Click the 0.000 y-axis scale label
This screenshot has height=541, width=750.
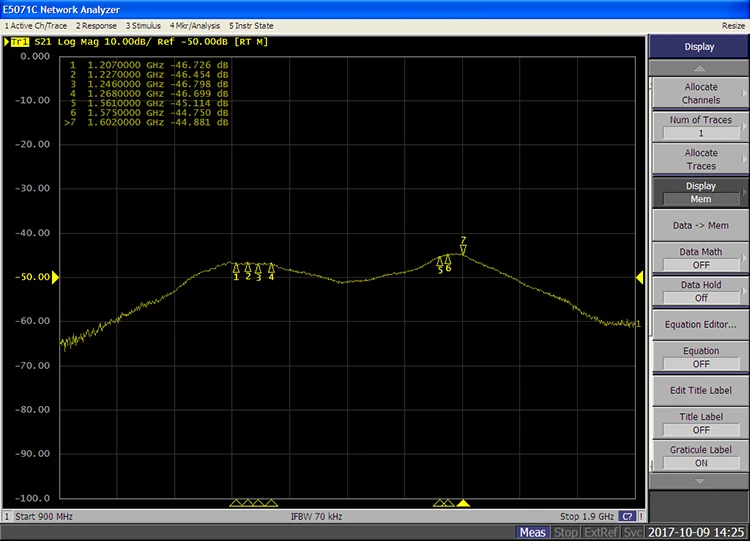point(35,56)
